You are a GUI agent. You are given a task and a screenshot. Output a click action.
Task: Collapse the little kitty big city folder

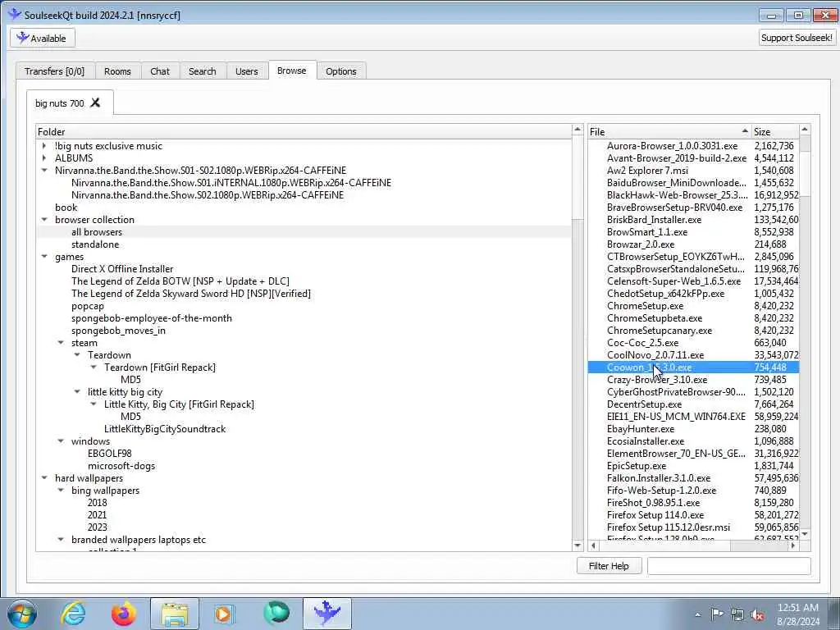tap(78, 392)
